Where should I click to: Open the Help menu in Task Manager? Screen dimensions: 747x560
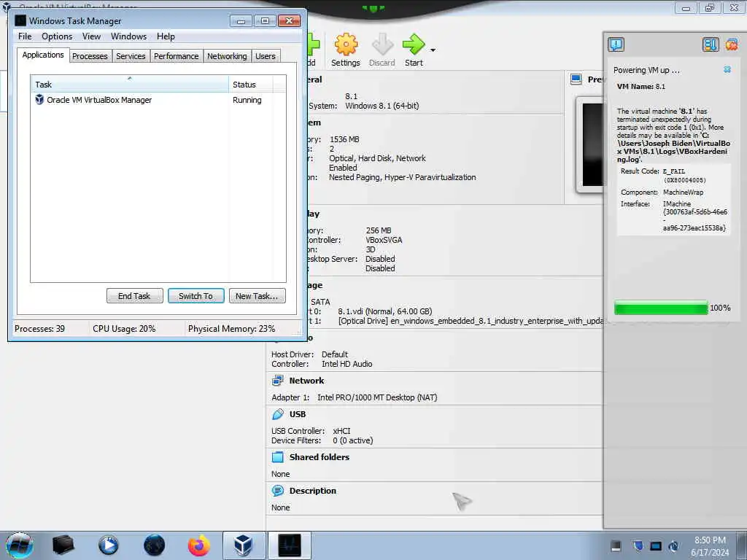click(x=166, y=36)
